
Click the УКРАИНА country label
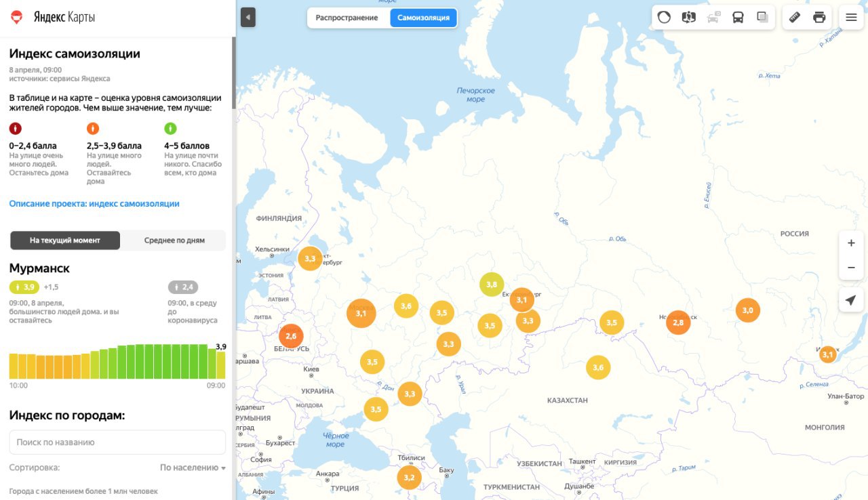point(317,391)
